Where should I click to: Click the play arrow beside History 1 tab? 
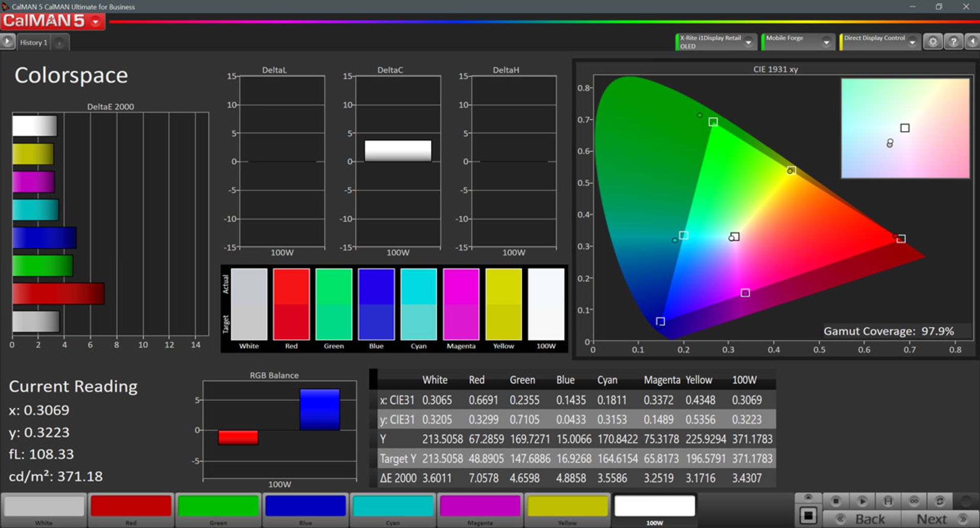click(7, 42)
